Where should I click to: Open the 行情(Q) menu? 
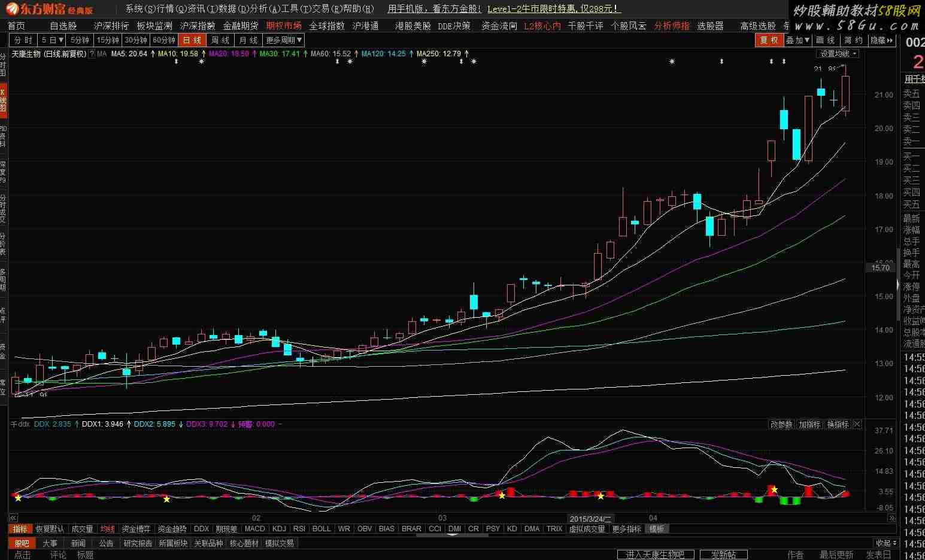(172, 9)
